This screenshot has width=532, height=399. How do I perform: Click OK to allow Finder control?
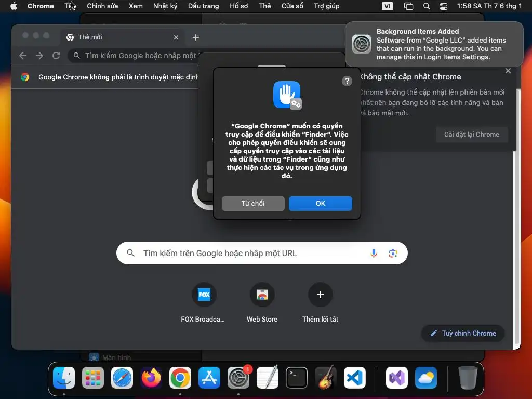click(x=320, y=203)
